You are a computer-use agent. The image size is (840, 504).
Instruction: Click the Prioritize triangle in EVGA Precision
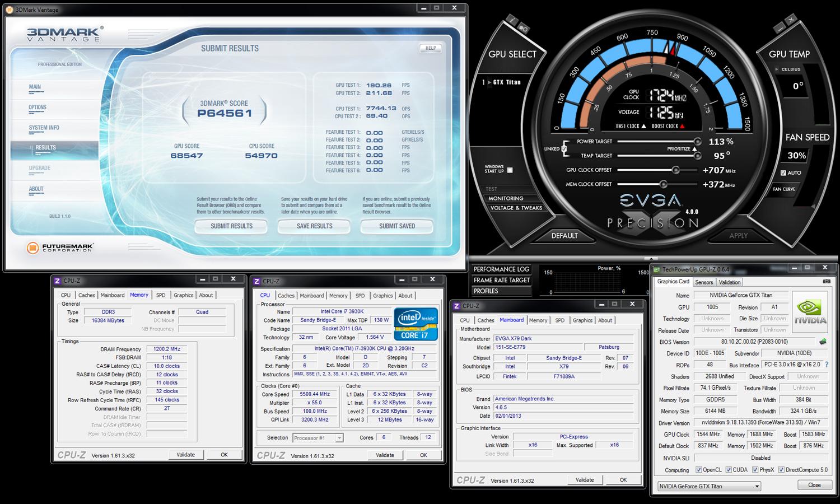(695, 149)
